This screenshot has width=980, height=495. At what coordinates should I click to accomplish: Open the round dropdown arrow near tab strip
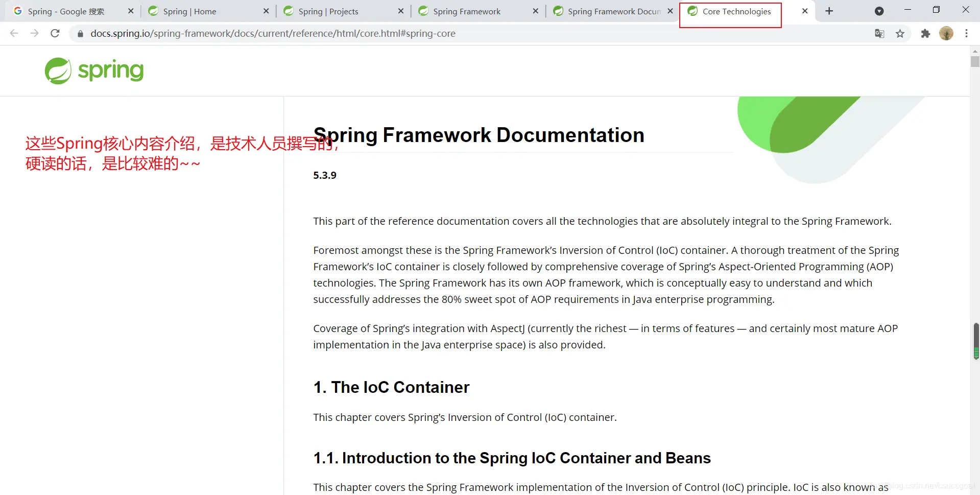(879, 11)
